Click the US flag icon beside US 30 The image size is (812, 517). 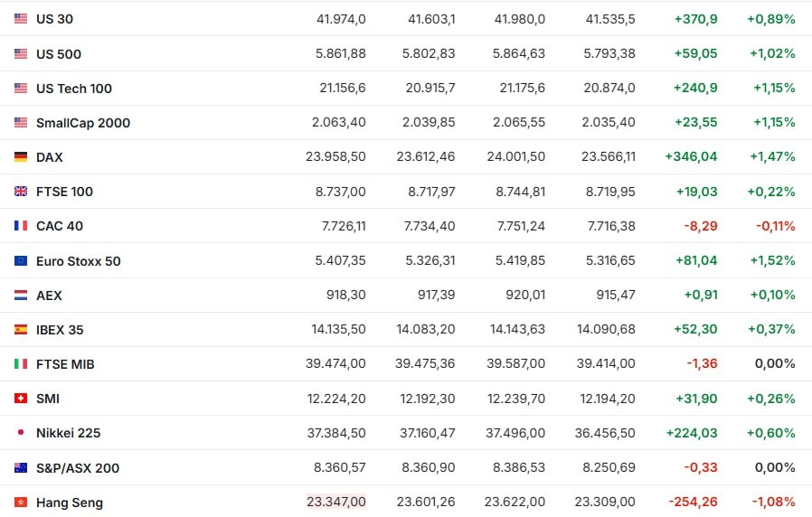click(21, 19)
